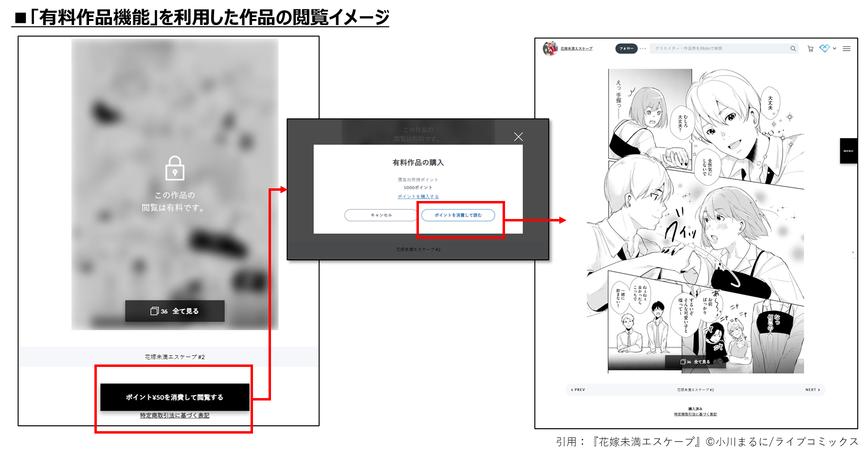Click the キャンセル button in the dialog

point(381,215)
